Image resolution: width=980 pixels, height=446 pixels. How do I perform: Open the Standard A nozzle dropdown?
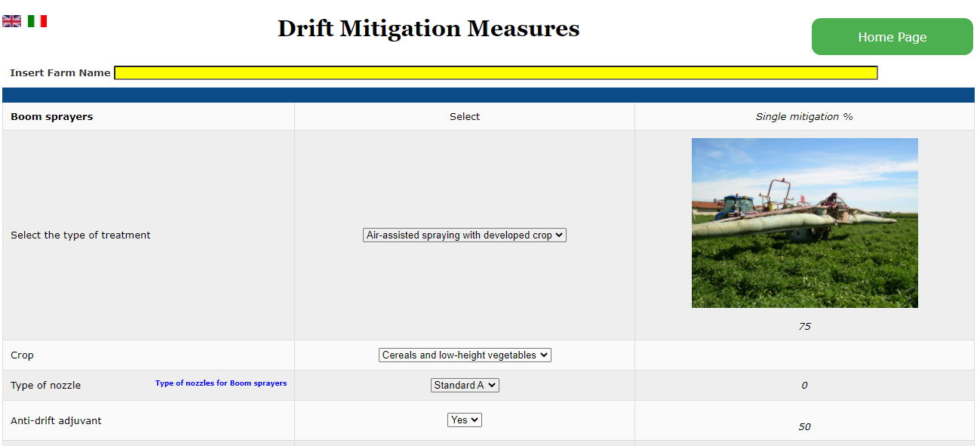pyautogui.click(x=465, y=386)
